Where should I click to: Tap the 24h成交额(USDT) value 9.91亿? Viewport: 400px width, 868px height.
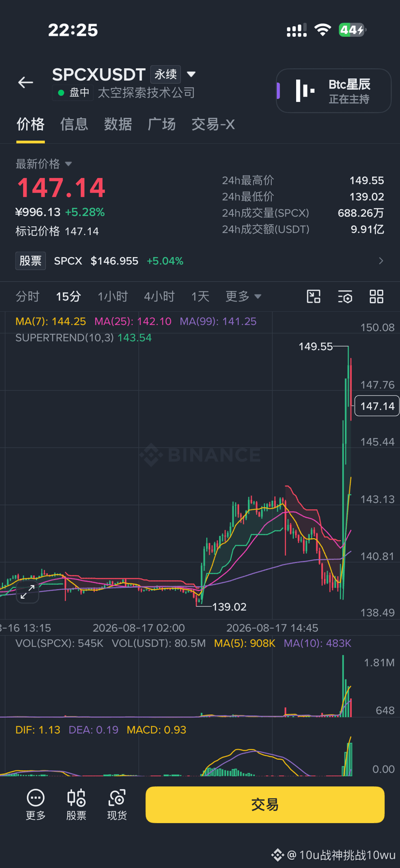[367, 229]
